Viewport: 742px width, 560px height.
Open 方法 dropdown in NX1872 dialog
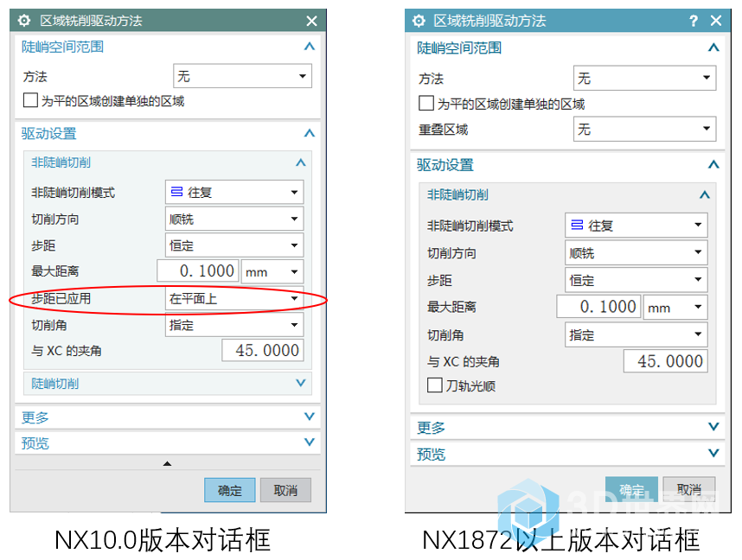pos(644,78)
